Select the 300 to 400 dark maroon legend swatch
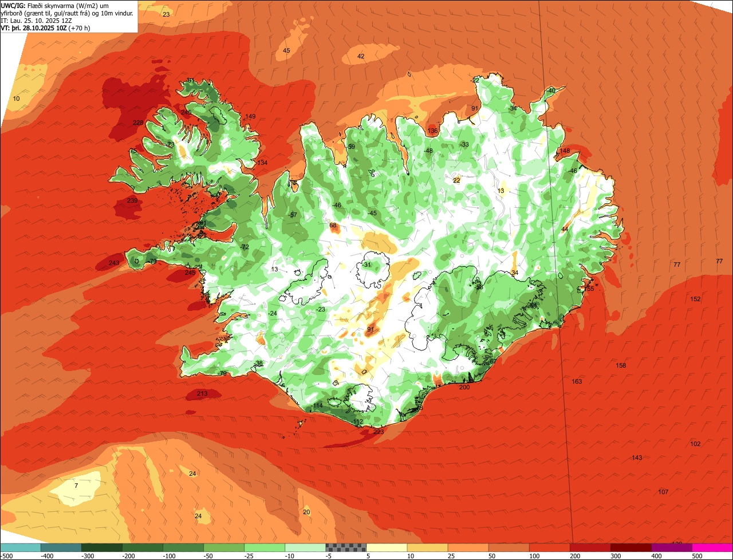 pos(630,547)
